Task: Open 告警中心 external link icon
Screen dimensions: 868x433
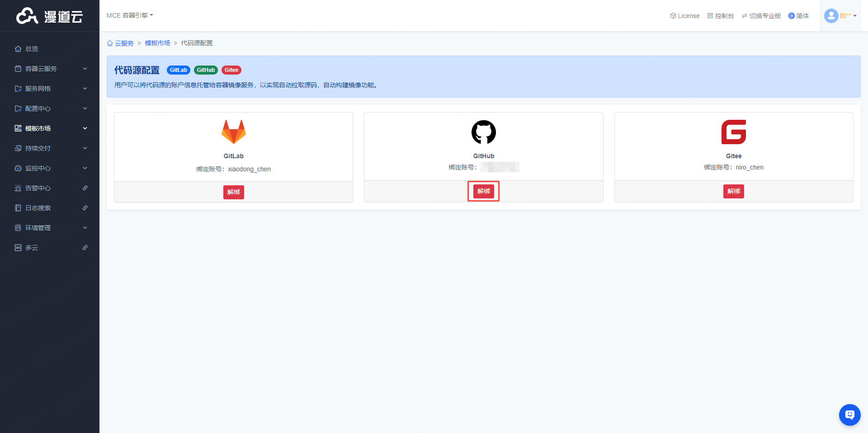Action: [85, 188]
